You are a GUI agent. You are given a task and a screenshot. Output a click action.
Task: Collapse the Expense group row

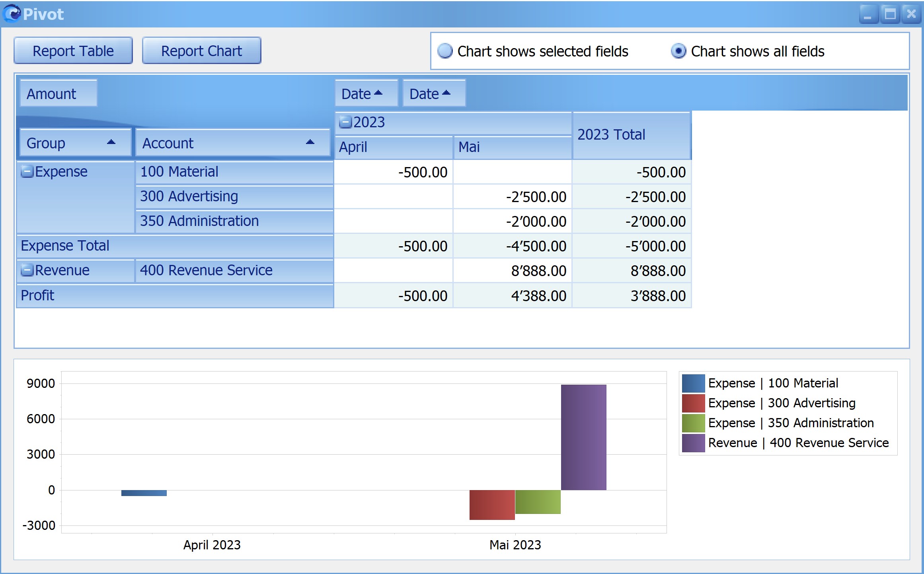pos(27,172)
